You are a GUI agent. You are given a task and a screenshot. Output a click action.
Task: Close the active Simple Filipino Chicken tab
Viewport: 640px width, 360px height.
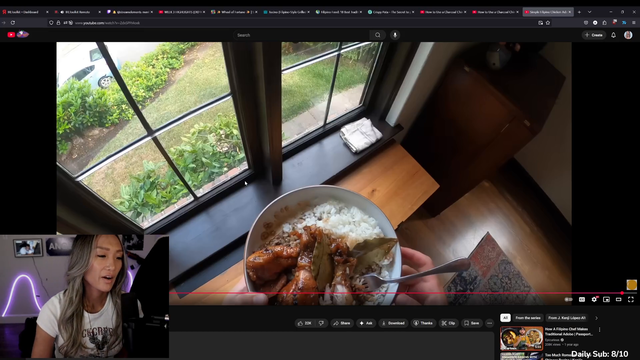[570, 12]
